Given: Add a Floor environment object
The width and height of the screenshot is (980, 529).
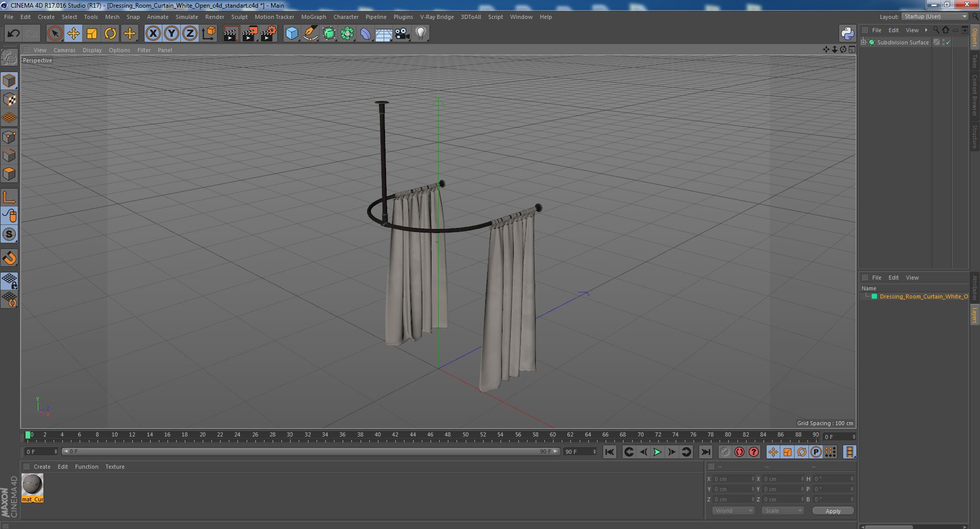Looking at the screenshot, I should pos(384,34).
